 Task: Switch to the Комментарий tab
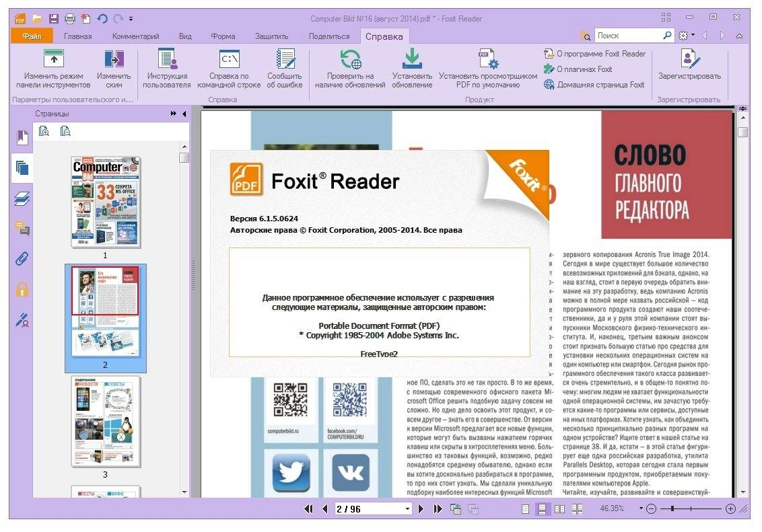(x=135, y=36)
